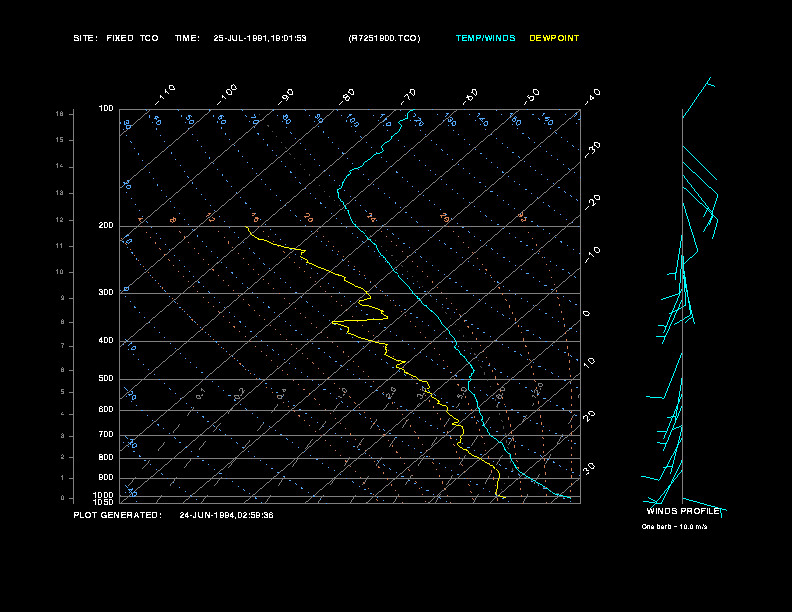This screenshot has height=612, width=792.
Task: Click the '-40' temperature label at top-right corner
Action: click(592, 97)
